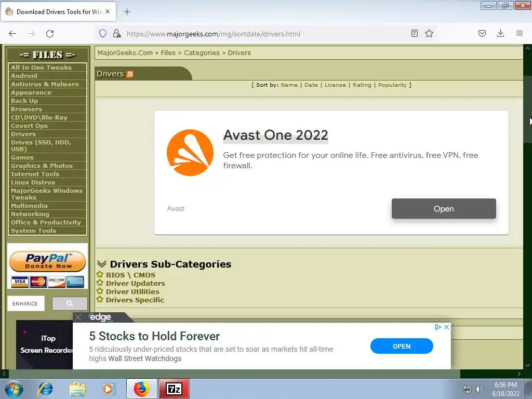Open the Firefox downloads panel

(x=500, y=33)
